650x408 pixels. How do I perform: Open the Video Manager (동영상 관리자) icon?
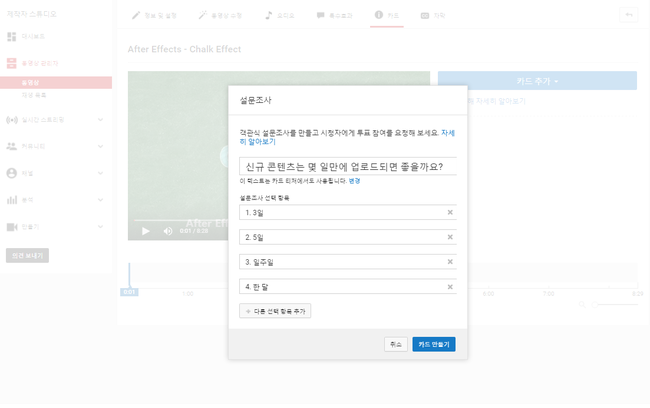point(12,63)
